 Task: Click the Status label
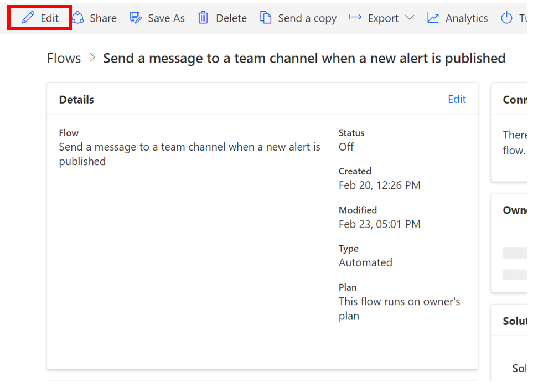pyautogui.click(x=351, y=133)
